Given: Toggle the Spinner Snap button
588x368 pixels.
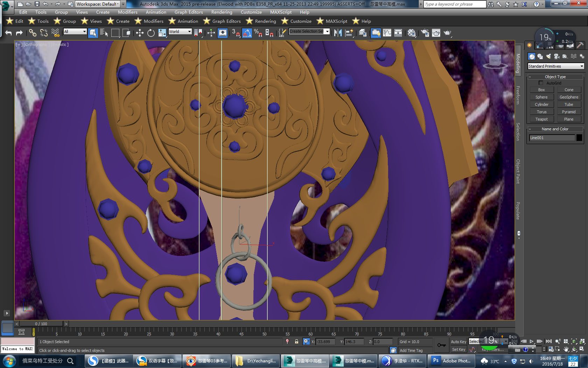Looking at the screenshot, I should (x=269, y=33).
